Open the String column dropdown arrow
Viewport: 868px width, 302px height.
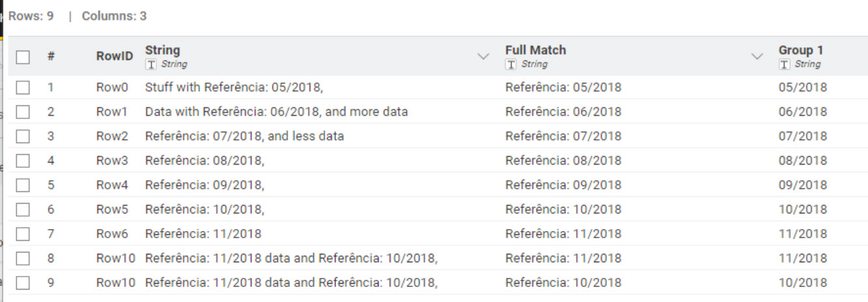point(484,57)
